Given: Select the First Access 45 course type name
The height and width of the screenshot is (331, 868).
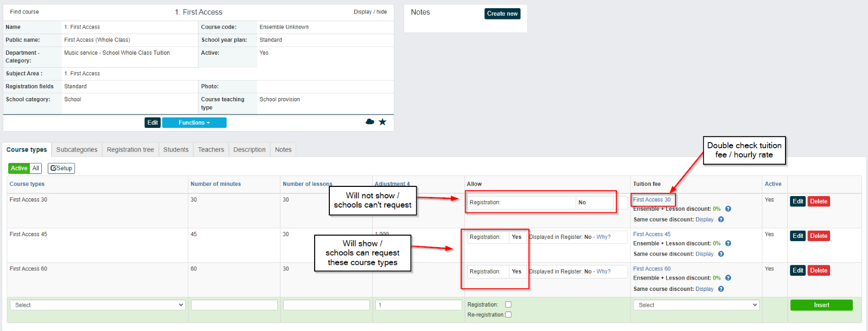Looking at the screenshot, I should tap(28, 234).
